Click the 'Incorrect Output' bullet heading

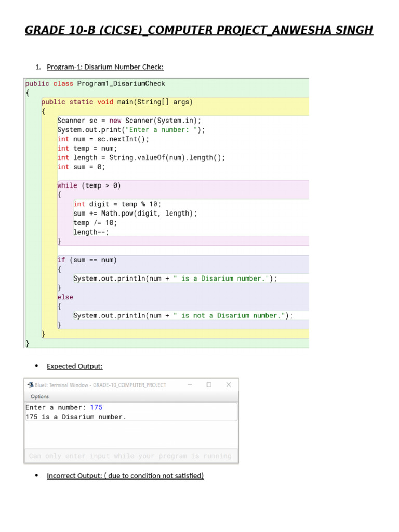click(125, 476)
